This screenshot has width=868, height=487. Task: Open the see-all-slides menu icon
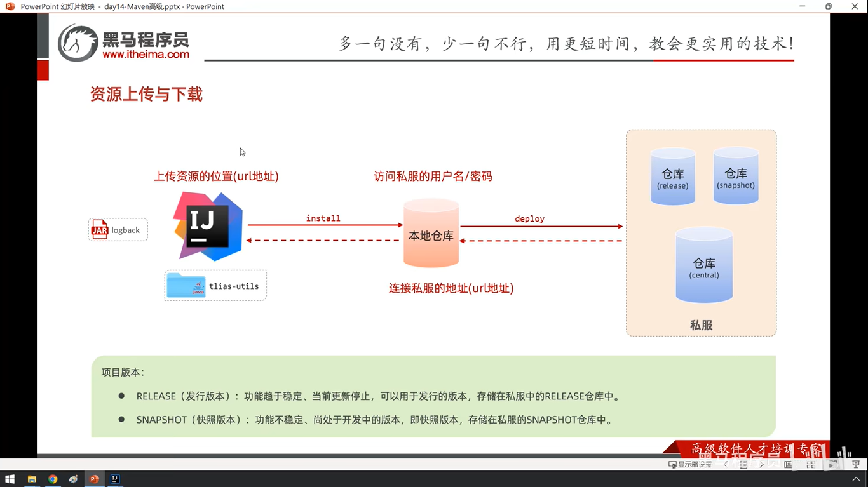pos(743,464)
